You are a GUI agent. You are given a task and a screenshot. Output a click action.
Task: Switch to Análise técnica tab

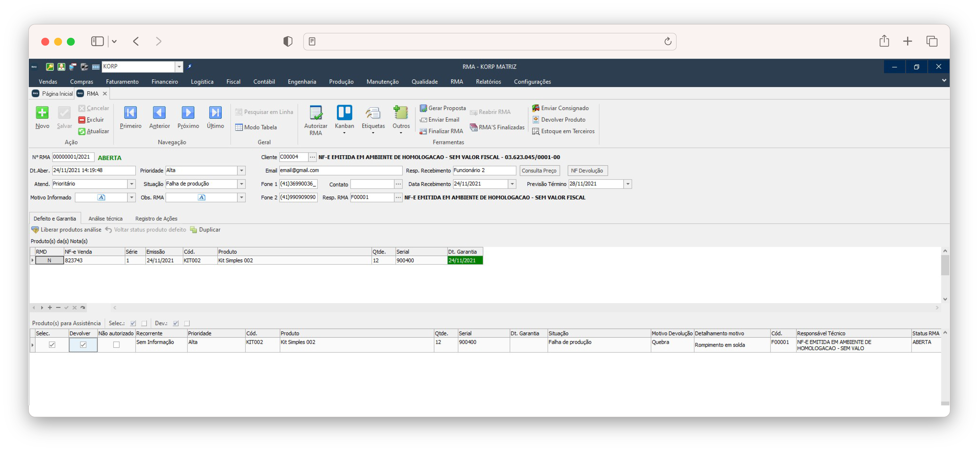(105, 219)
